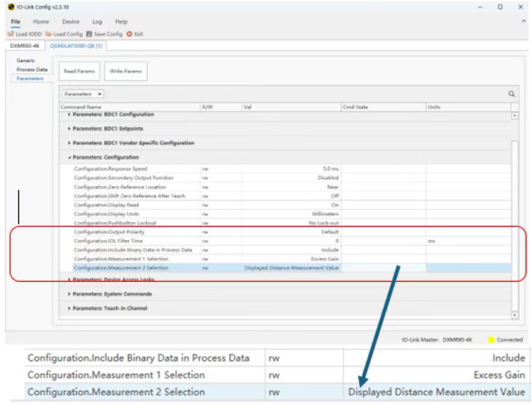Click the red Exit icon
Viewport: 532px width, 405px height.
pos(129,34)
